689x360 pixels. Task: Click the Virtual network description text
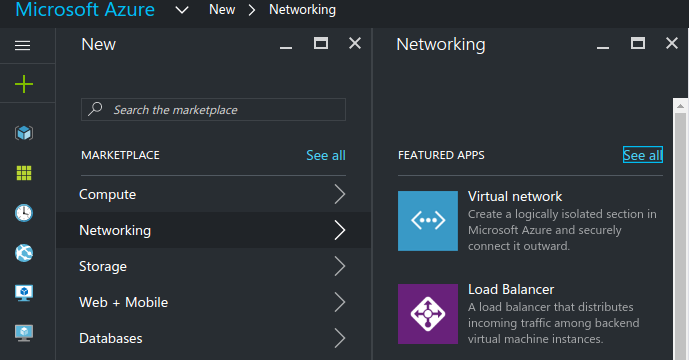pyautogui.click(x=562, y=230)
